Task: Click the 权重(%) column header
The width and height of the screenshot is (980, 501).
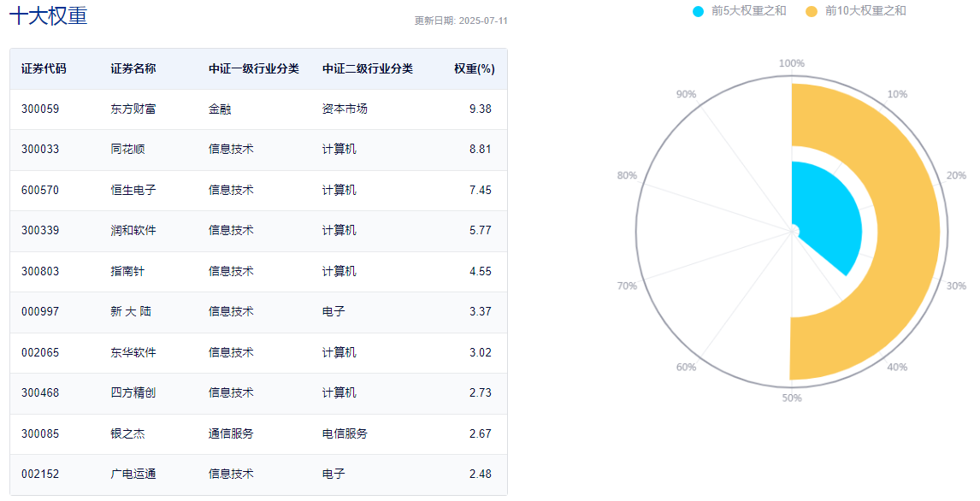Action: 475,68
